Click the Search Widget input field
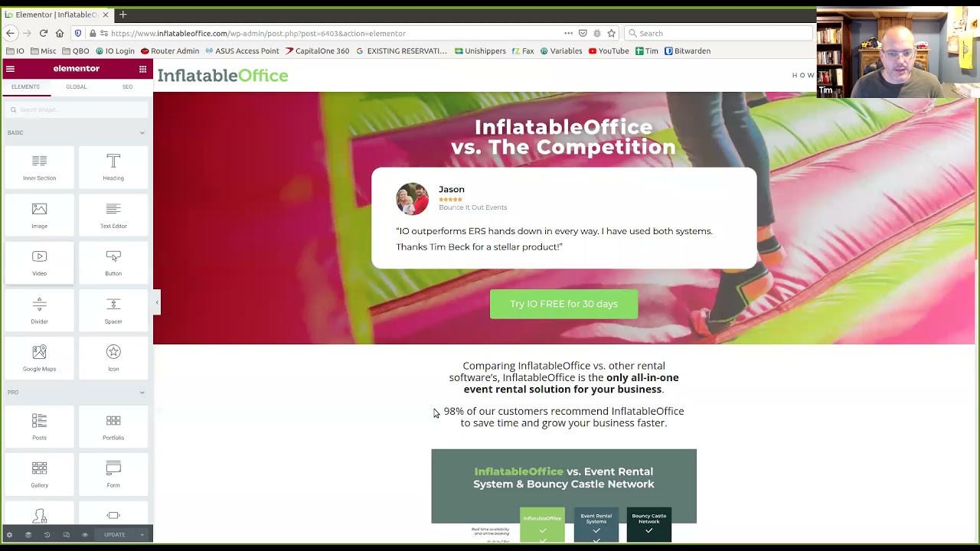The image size is (980, 551). click(x=77, y=109)
